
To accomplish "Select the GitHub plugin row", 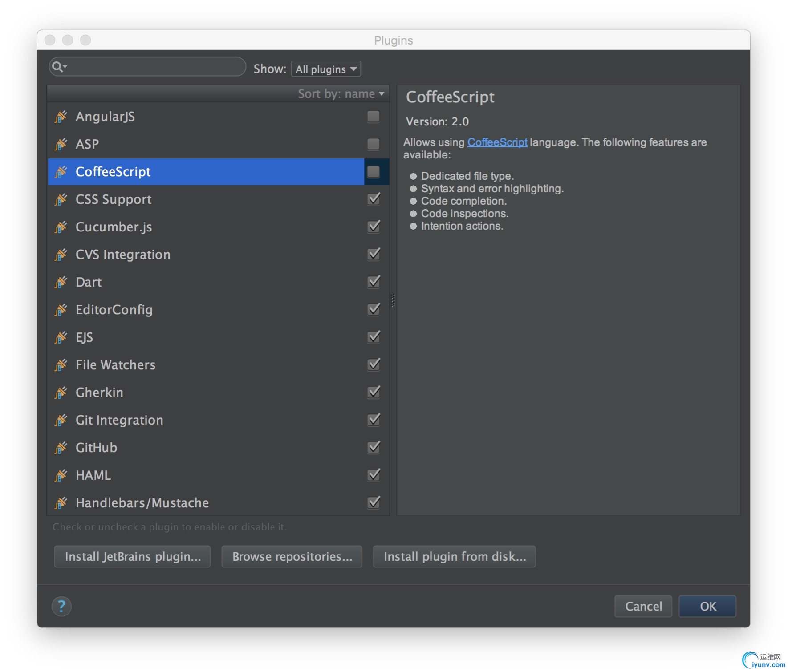I will pos(218,448).
